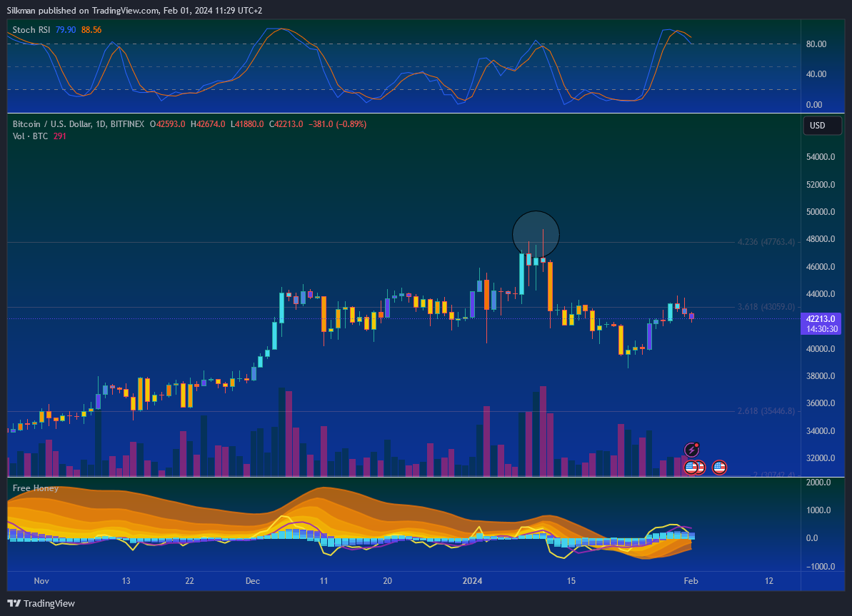
Task: Select the Stoch RSI blue value 79.90
Action: click(x=66, y=30)
